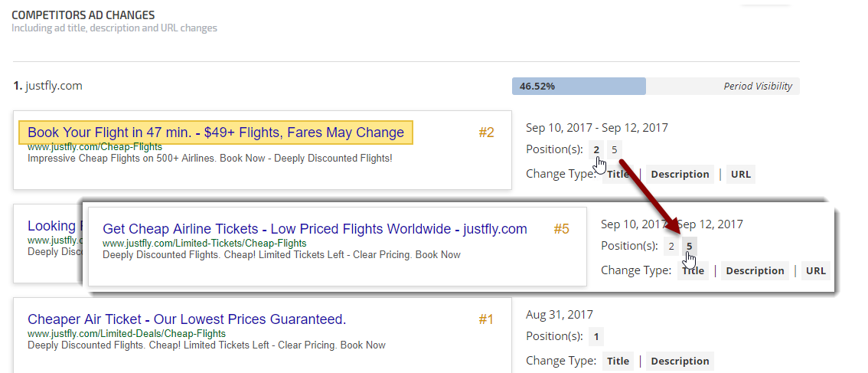Click the justfly.com/Limited-Tickets/Cheap-Flights URL
The height and width of the screenshot is (373, 868).
(x=204, y=244)
